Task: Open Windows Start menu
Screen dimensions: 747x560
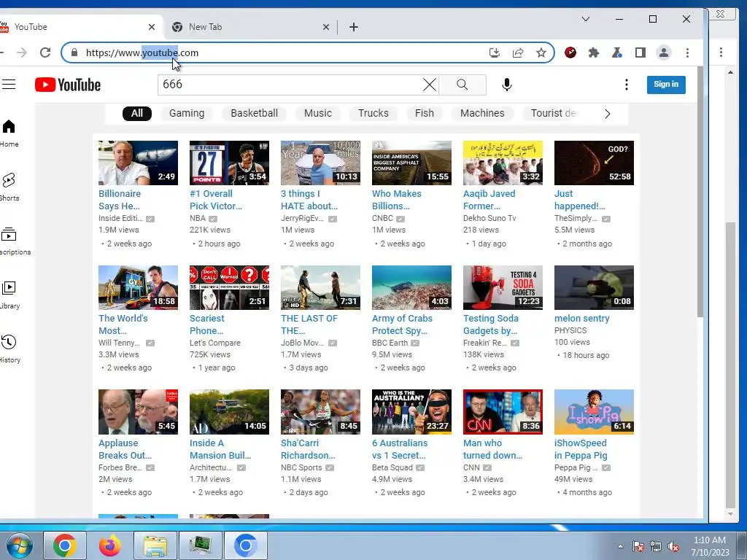Action: [x=20, y=545]
